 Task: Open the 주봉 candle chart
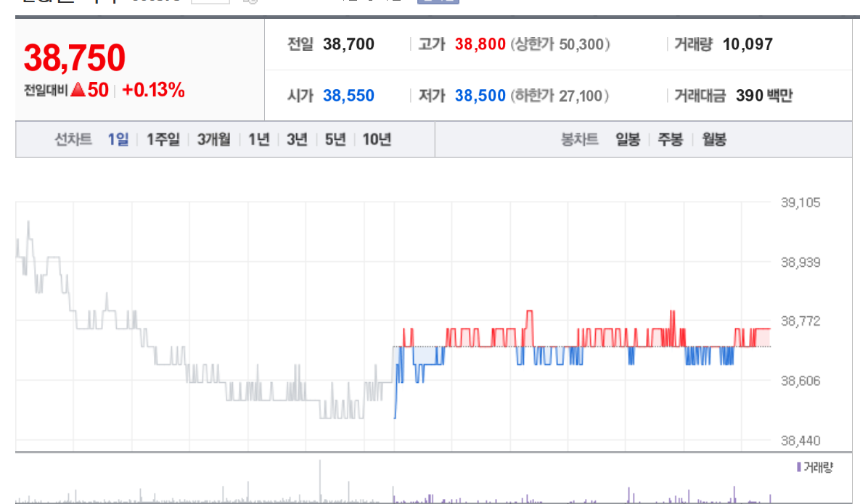(x=671, y=140)
